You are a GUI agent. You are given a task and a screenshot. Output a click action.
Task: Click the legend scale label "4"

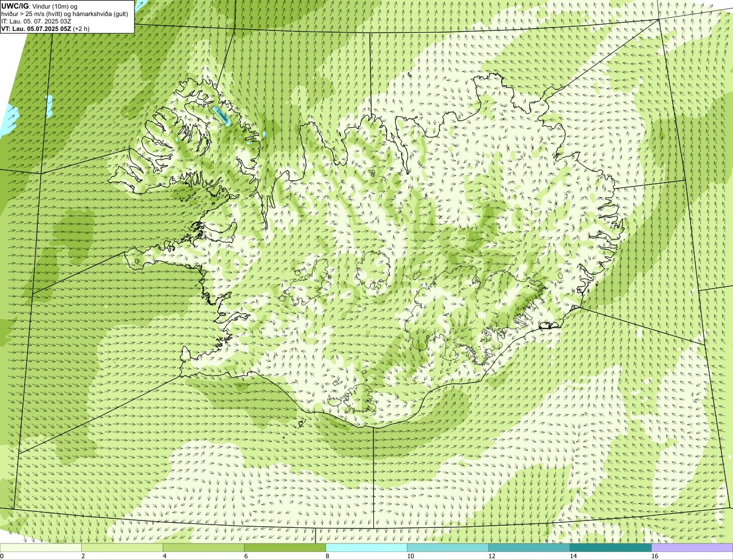point(164,556)
